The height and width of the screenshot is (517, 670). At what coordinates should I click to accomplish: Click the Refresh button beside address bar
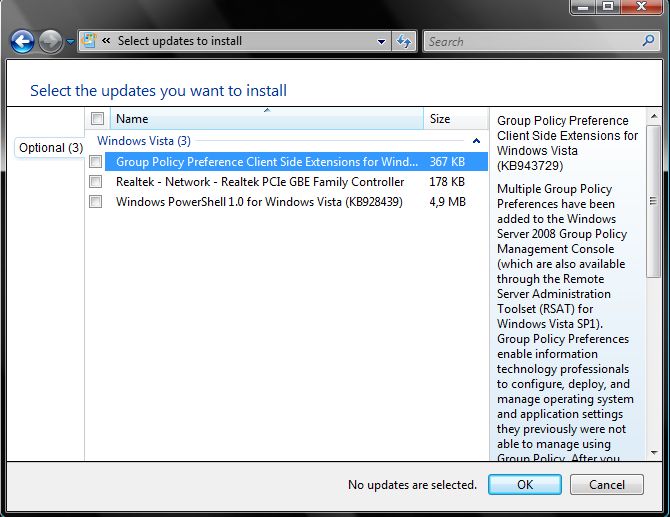point(404,41)
